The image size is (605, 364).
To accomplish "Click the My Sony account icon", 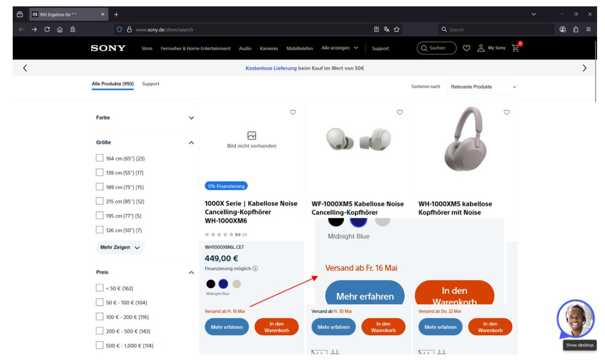I will (481, 48).
